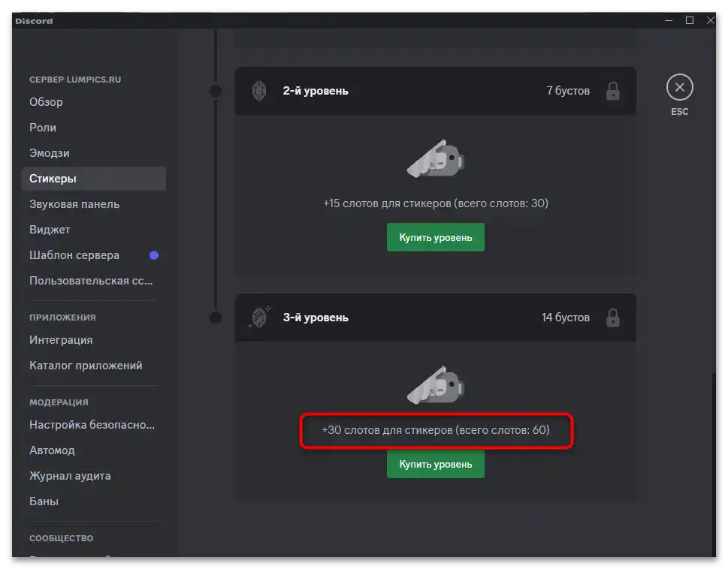Open the Роли settings section
The height and width of the screenshot is (569, 728).
(x=93, y=128)
